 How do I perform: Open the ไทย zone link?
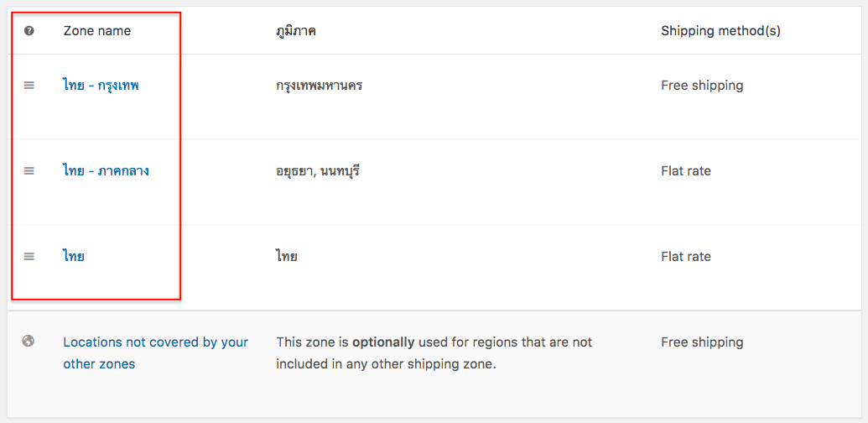74,256
